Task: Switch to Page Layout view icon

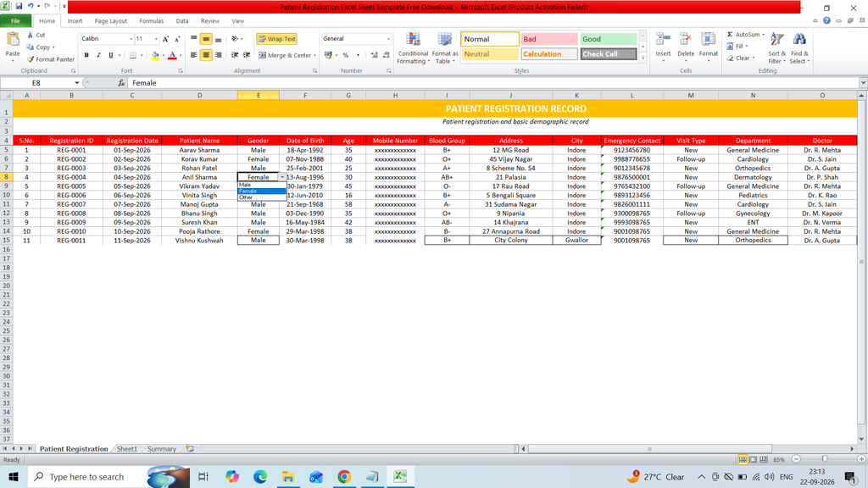Action: 753,459
